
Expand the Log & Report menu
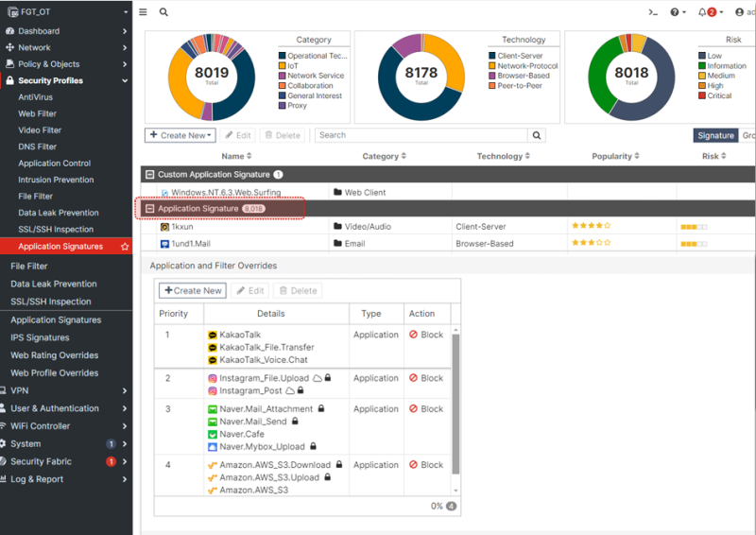pos(125,479)
